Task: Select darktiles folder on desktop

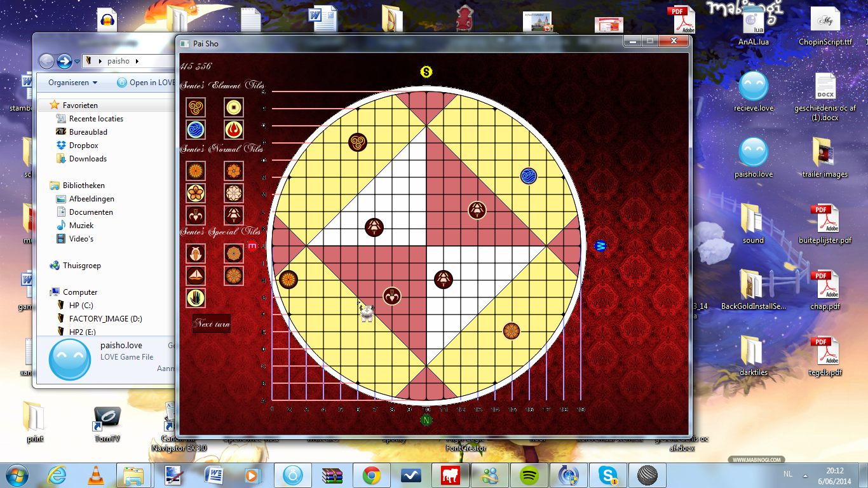Action: click(x=754, y=356)
